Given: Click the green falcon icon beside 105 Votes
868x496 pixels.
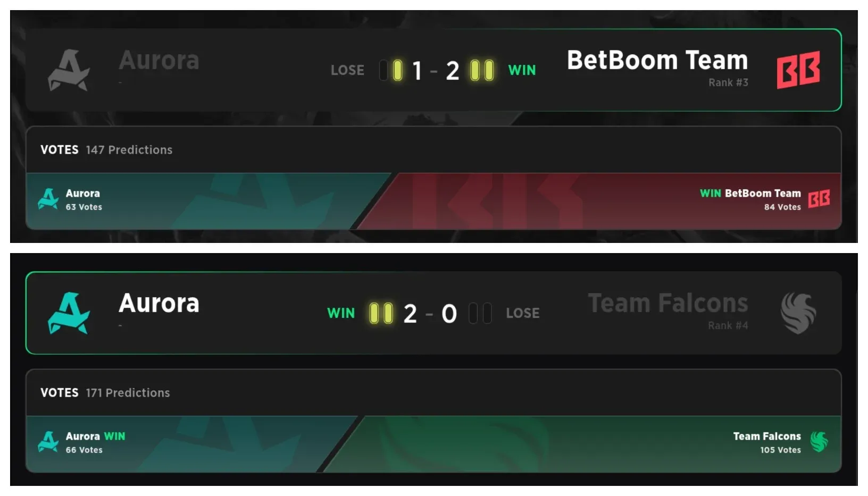Looking at the screenshot, I should tap(820, 442).
